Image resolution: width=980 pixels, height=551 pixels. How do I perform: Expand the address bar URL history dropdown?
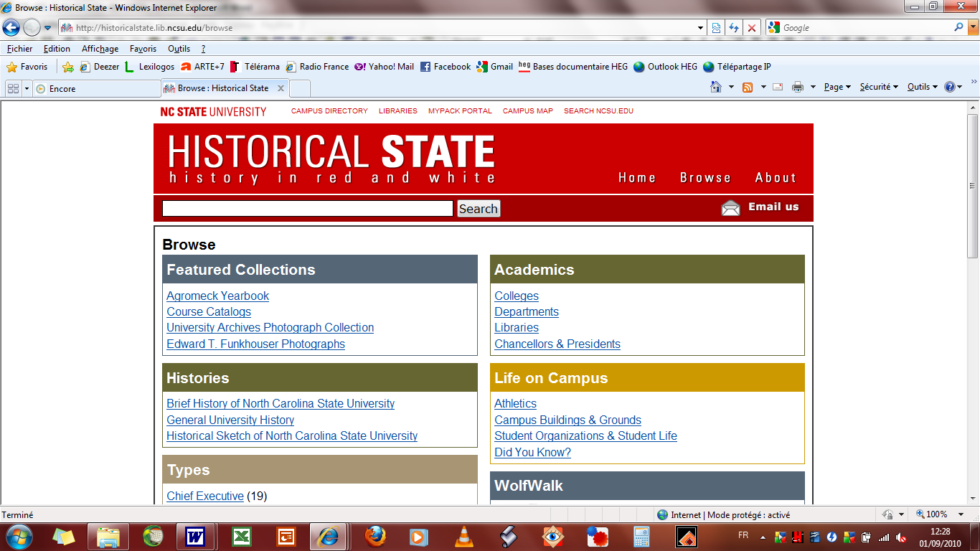click(702, 28)
